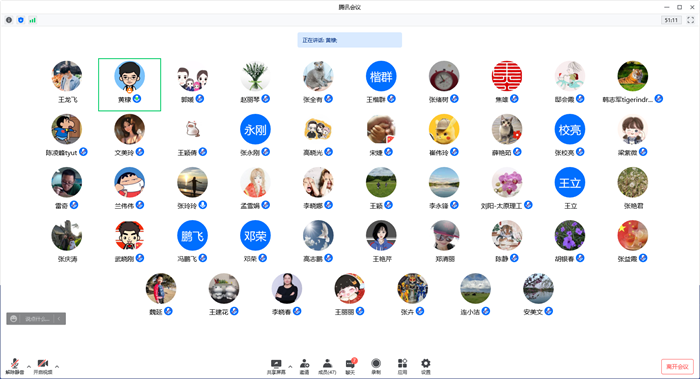Turn on the camera video (开启视频)

(43, 366)
